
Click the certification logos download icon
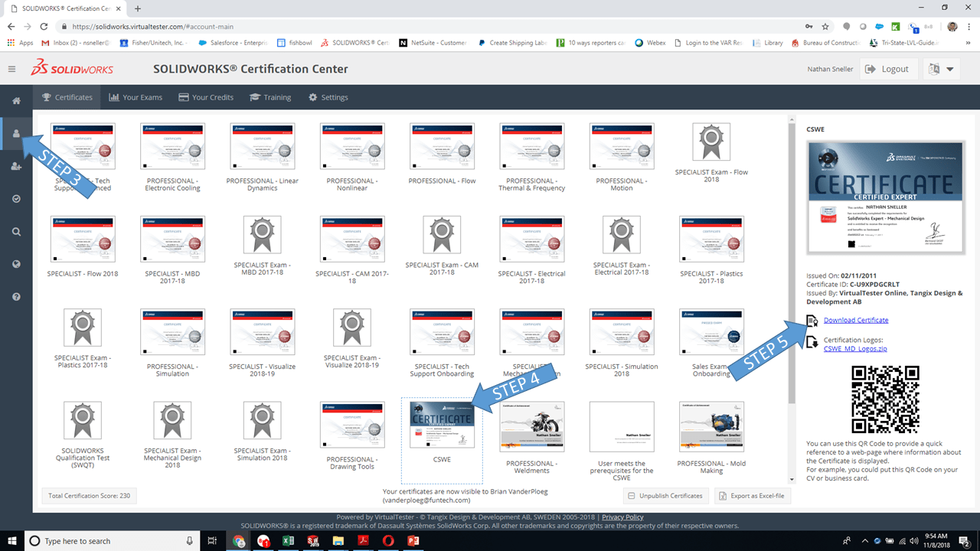coord(812,343)
